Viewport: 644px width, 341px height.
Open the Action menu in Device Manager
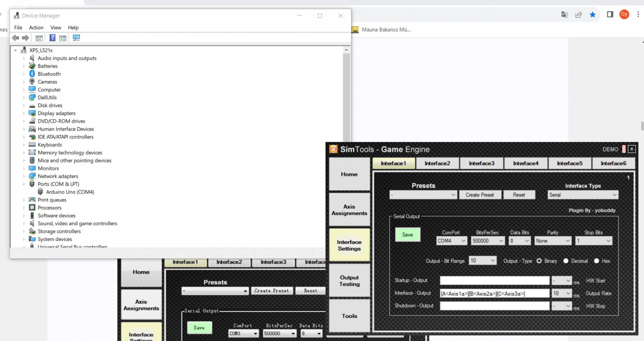pos(36,28)
